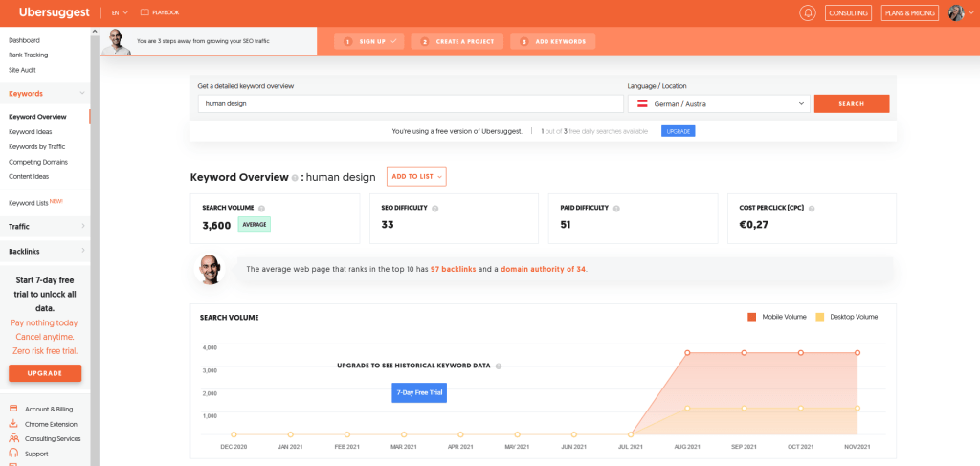Click the Search Volume info icon
980x466 pixels.
[261, 208]
